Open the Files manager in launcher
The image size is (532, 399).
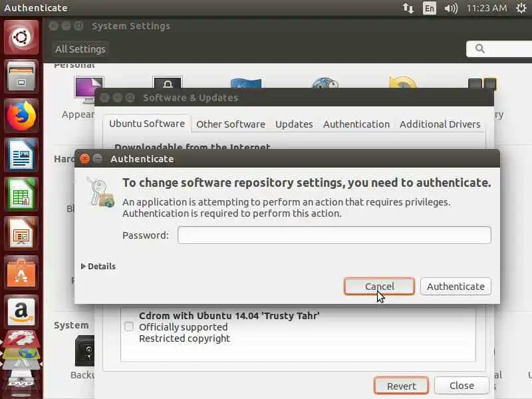pyautogui.click(x=21, y=76)
